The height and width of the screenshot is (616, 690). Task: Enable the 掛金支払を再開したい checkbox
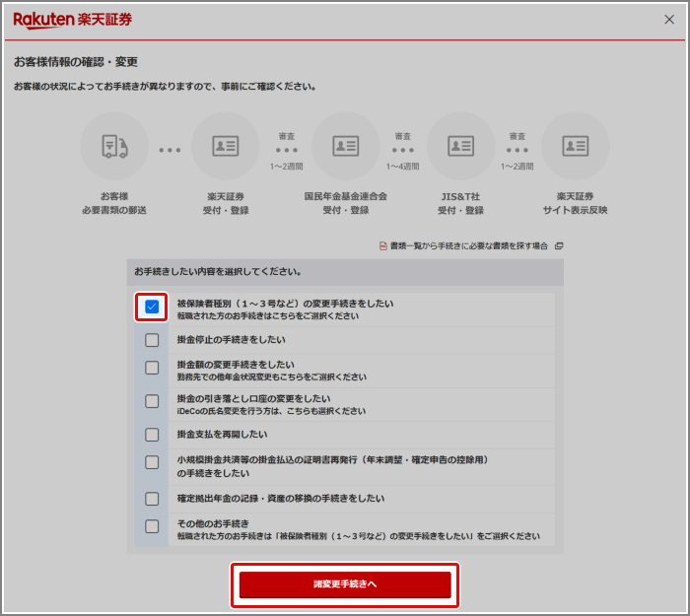(x=152, y=434)
